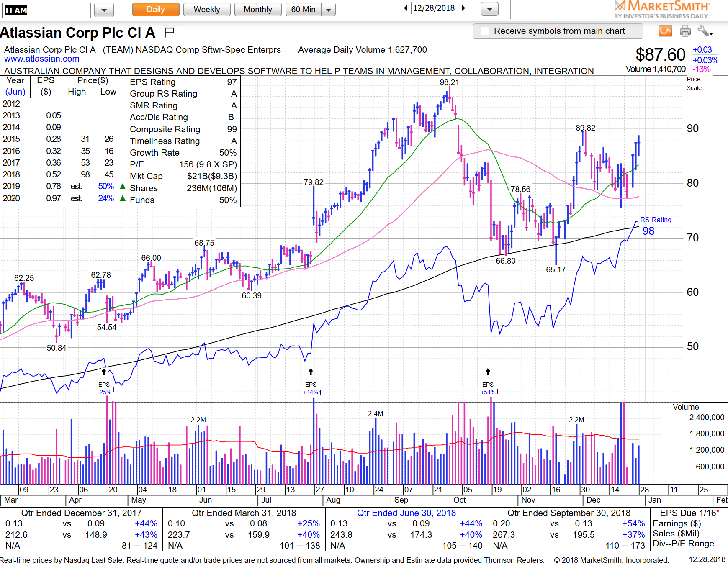
Task: Enable Receive symbols from main chart
Action: point(484,31)
